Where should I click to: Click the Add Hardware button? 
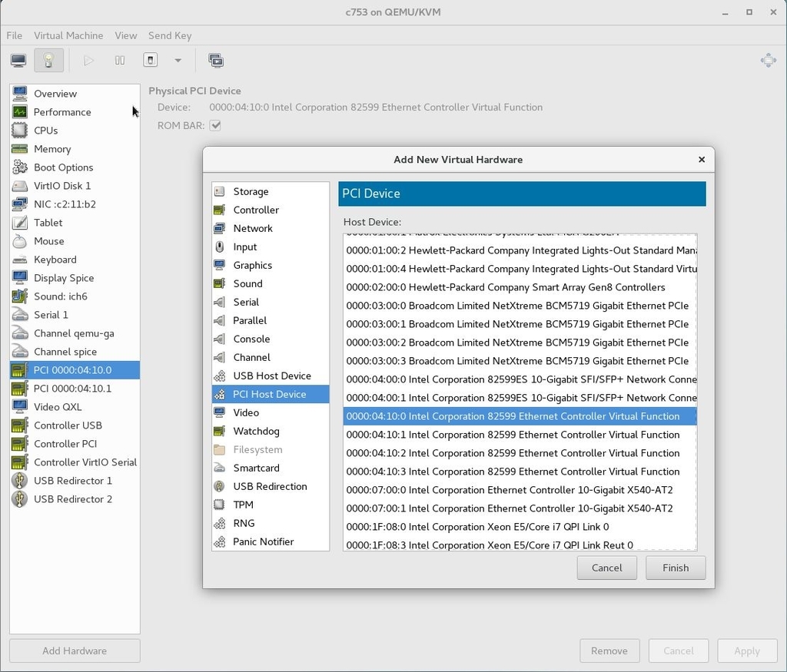[x=75, y=650]
